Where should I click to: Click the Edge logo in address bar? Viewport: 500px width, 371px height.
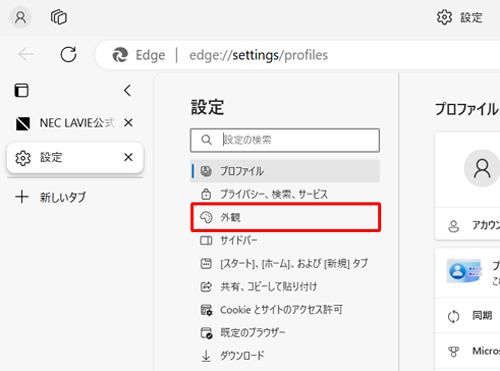tap(120, 55)
